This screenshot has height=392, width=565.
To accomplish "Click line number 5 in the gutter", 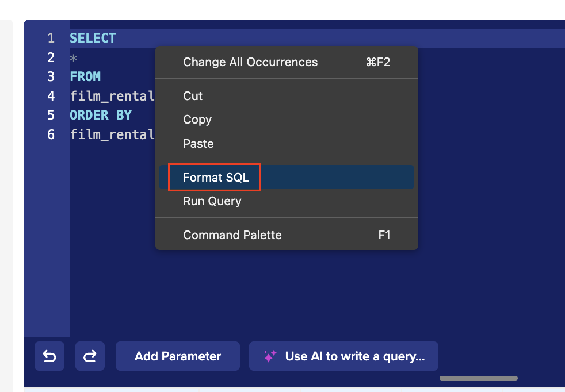I will coord(51,115).
